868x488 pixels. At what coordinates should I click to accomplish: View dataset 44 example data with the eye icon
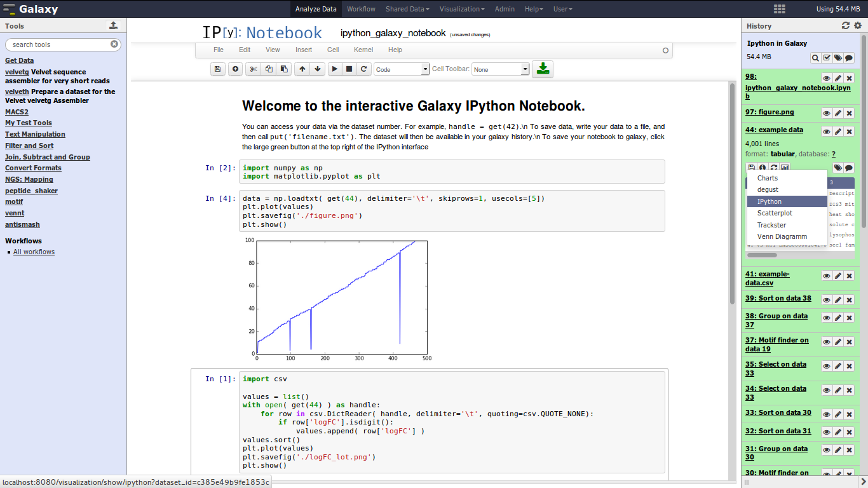827,132
